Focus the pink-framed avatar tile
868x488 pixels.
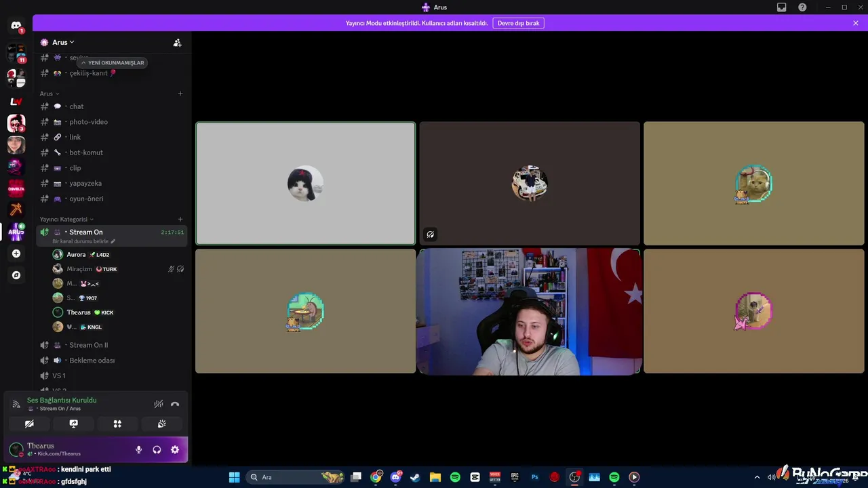coord(754,311)
